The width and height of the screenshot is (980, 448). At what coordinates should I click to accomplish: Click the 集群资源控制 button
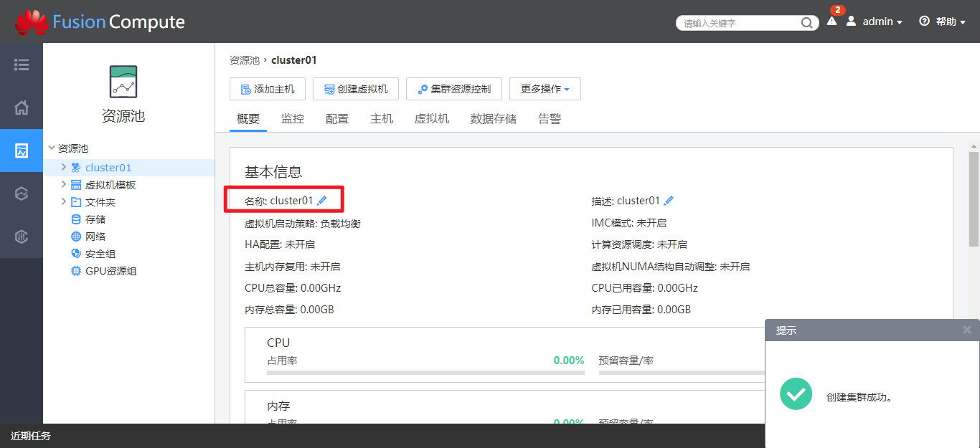point(454,89)
